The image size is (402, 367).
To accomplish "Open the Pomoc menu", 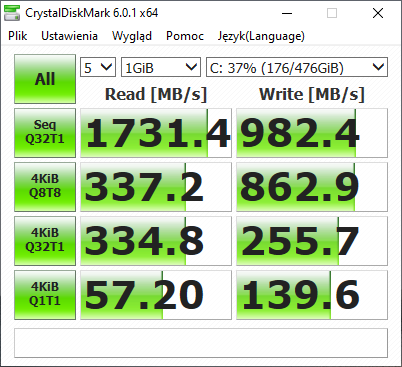I will 185,36.
